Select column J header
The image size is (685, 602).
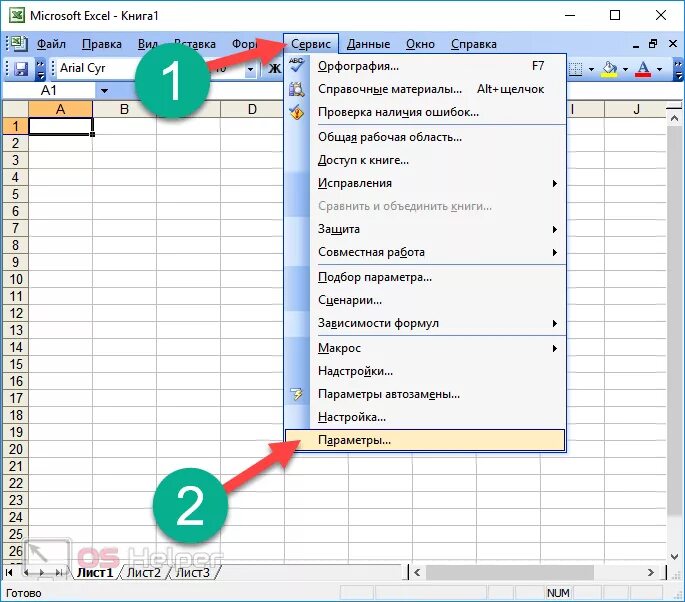coord(637,109)
